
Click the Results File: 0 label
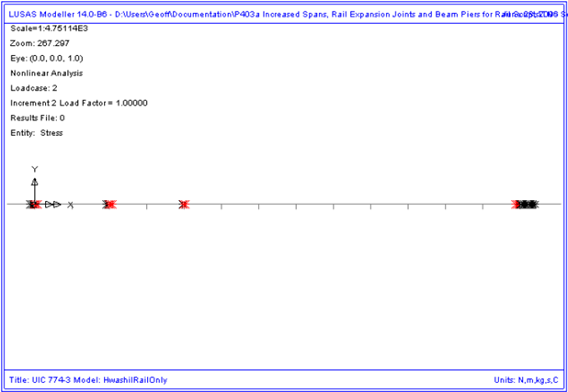pyautogui.click(x=38, y=118)
